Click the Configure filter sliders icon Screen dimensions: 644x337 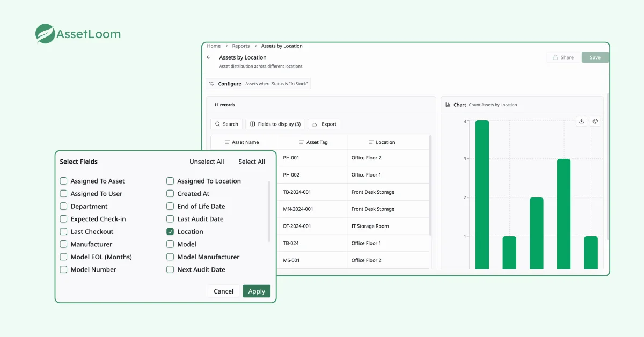coord(211,84)
